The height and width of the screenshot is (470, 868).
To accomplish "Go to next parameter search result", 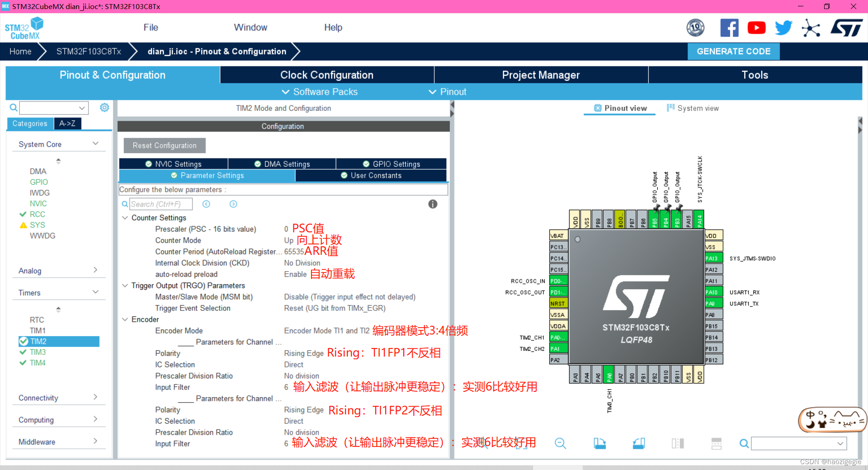I will click(233, 204).
